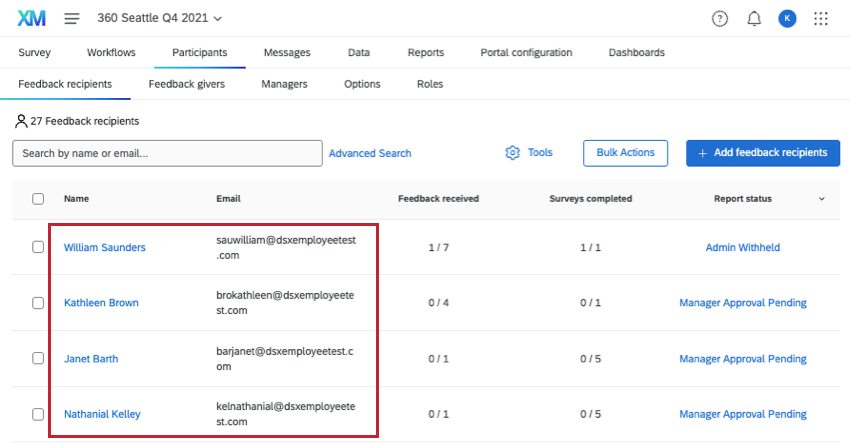
Task: Click the kelnathanial@dsxemployeetest.com email cell
Action: coord(286,414)
